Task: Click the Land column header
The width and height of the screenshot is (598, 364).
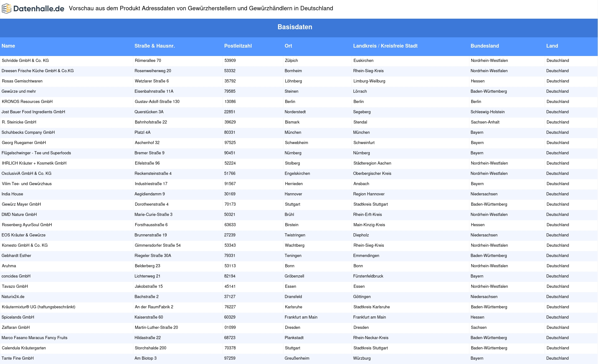Action: (552, 46)
